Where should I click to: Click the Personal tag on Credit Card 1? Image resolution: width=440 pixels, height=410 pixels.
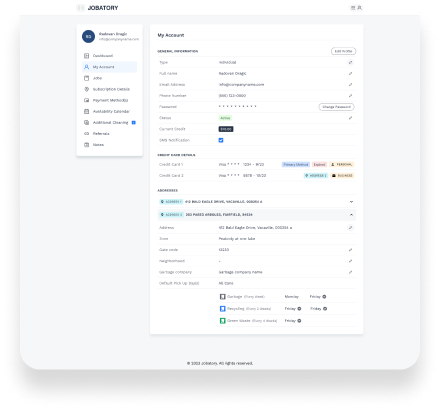click(342, 164)
